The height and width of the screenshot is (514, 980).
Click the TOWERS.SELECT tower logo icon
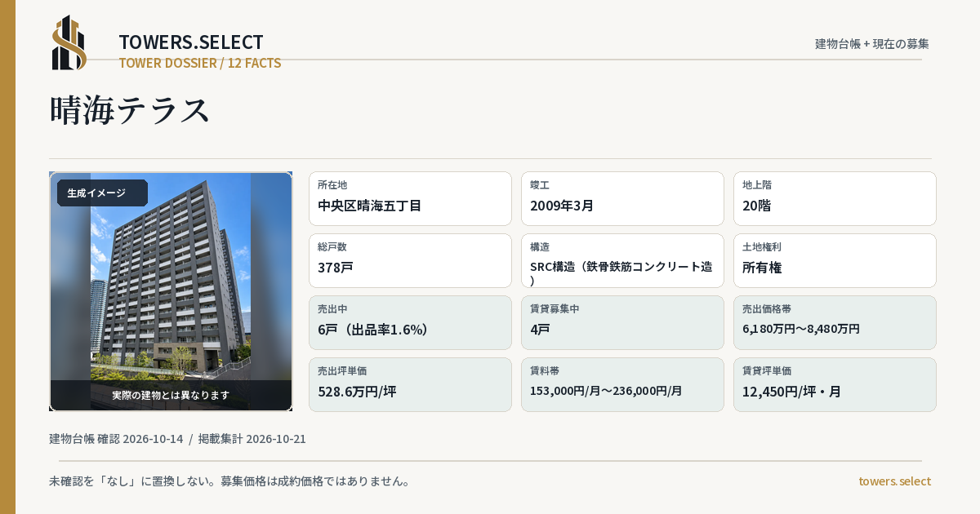coord(69,42)
